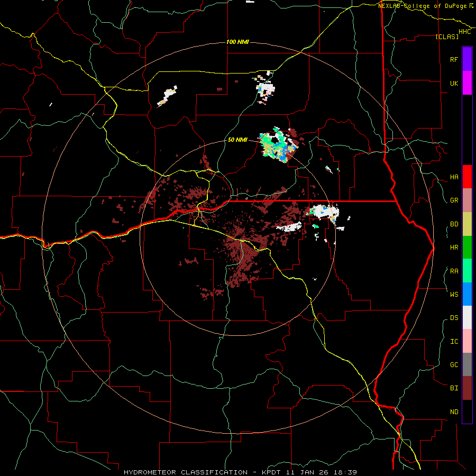
Task: Click the ND black legend swatch
Action: click(467, 411)
